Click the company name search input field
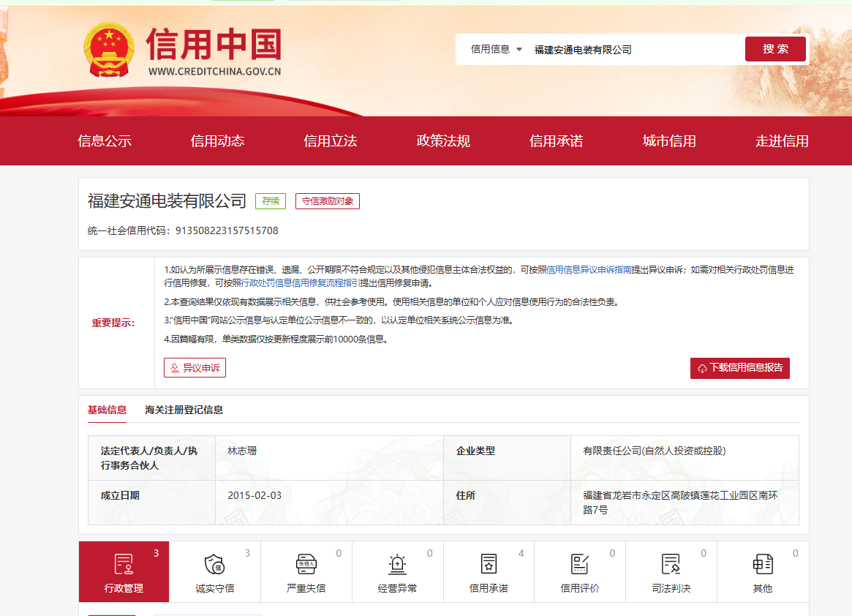This screenshot has height=616, width=852. point(633,50)
